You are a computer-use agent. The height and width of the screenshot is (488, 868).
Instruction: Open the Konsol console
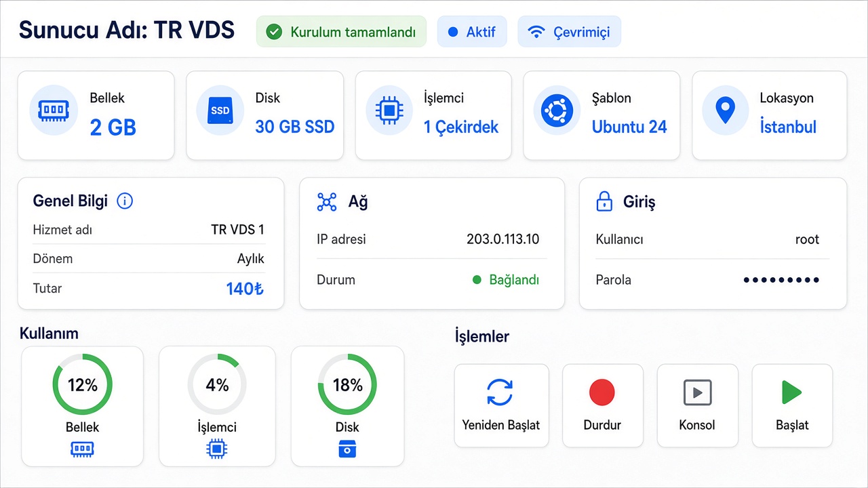pyautogui.click(x=697, y=405)
